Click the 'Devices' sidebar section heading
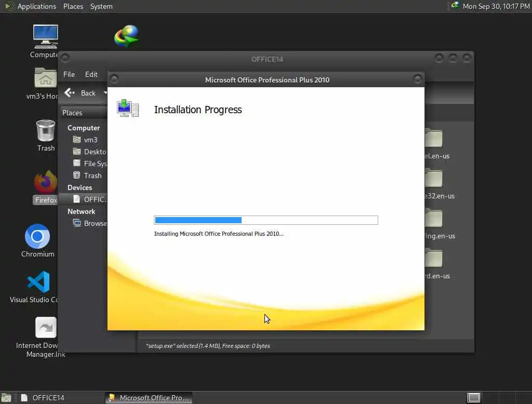Viewport: 532px width, 404px height. pyautogui.click(x=79, y=187)
